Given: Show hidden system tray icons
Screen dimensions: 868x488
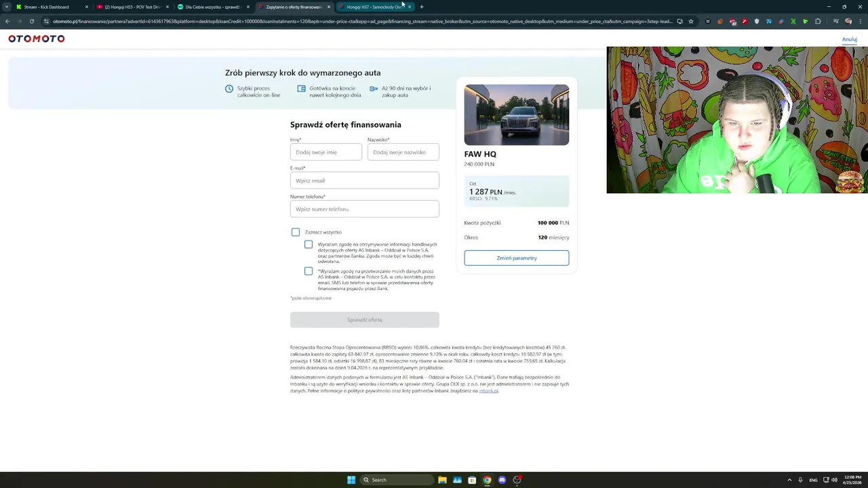Looking at the screenshot, I should [x=789, y=480].
